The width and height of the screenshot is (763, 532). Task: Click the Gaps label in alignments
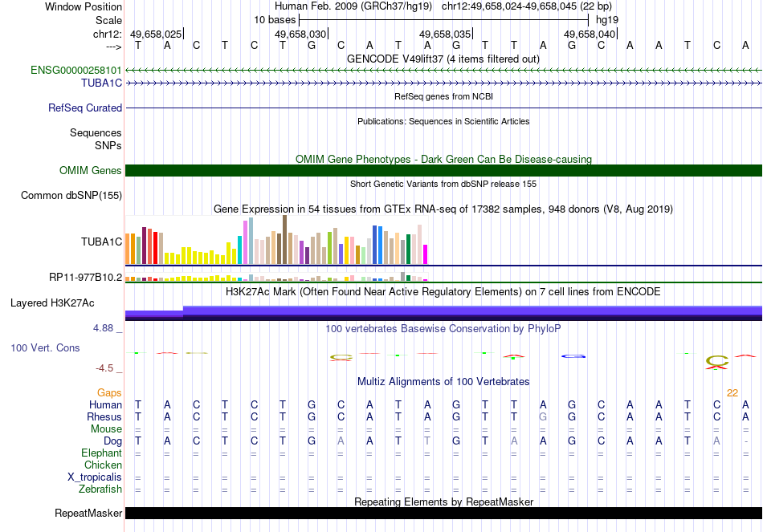coord(109,392)
